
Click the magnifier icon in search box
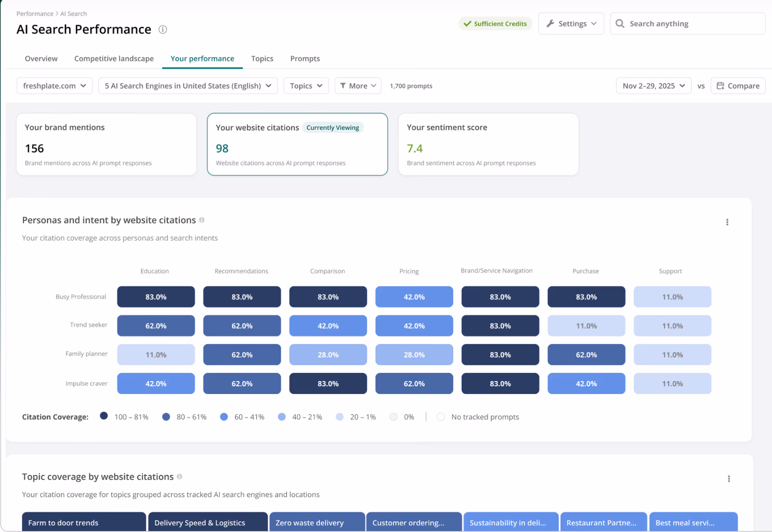[620, 24]
